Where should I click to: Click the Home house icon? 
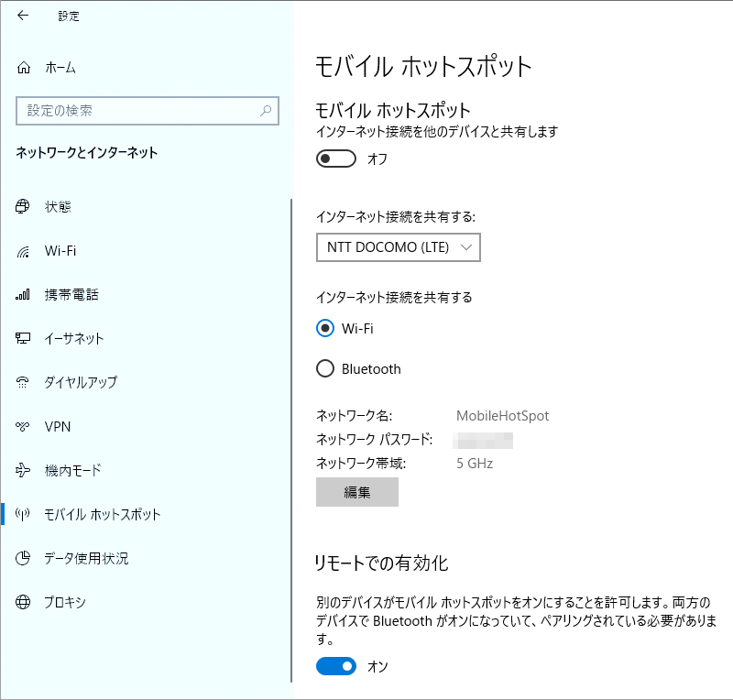point(24,68)
